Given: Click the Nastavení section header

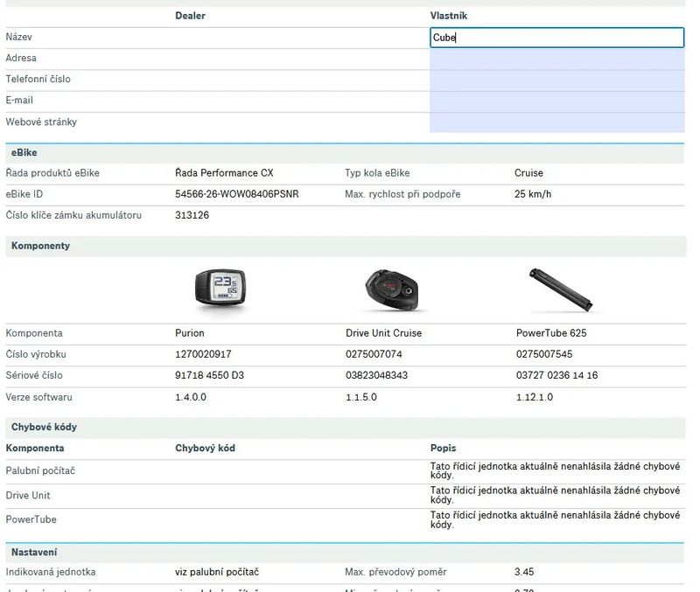Looking at the screenshot, I should pyautogui.click(x=34, y=553).
